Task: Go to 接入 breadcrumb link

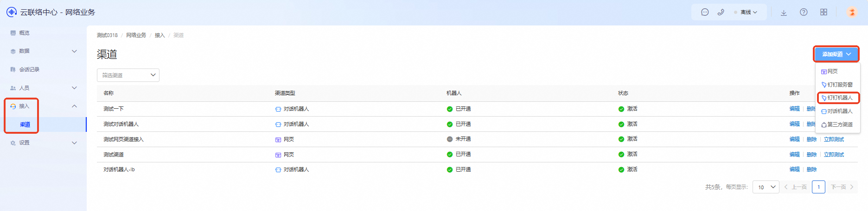Action: tap(160, 35)
